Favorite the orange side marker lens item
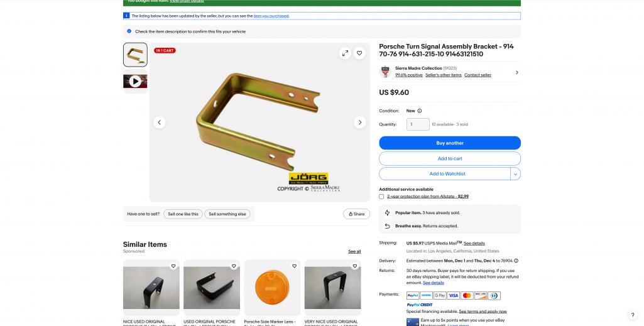 [294, 266]
